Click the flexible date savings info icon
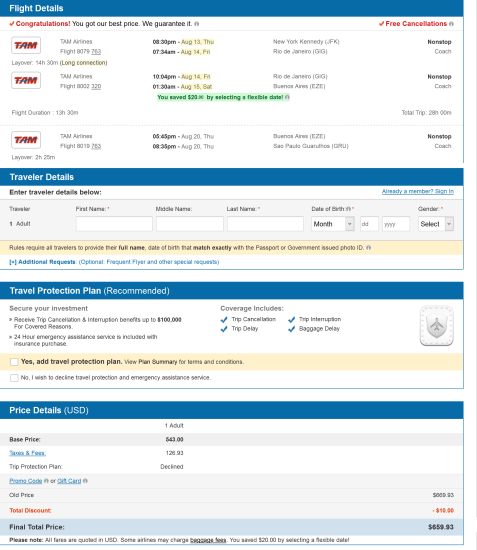The width and height of the screenshot is (477, 550). coord(287,97)
